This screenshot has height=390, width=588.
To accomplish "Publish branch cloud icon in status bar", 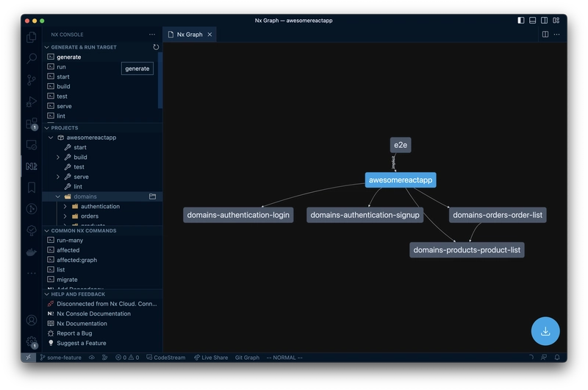I will (x=91, y=358).
